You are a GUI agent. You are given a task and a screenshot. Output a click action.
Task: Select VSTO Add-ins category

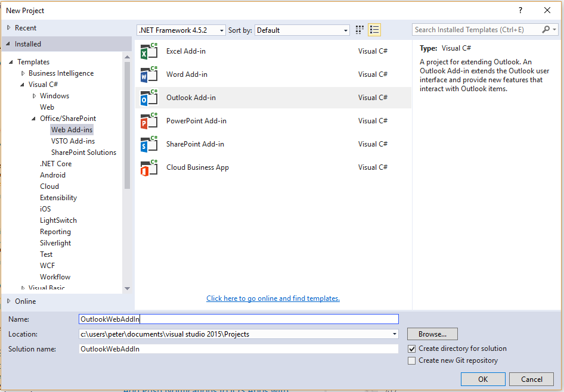(x=73, y=141)
